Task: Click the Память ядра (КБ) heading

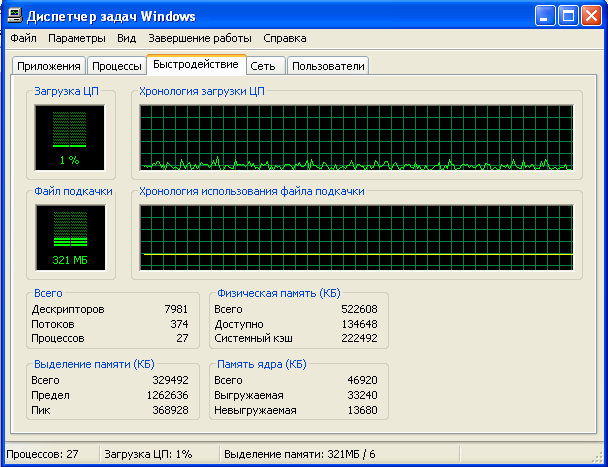Action: 262,364
